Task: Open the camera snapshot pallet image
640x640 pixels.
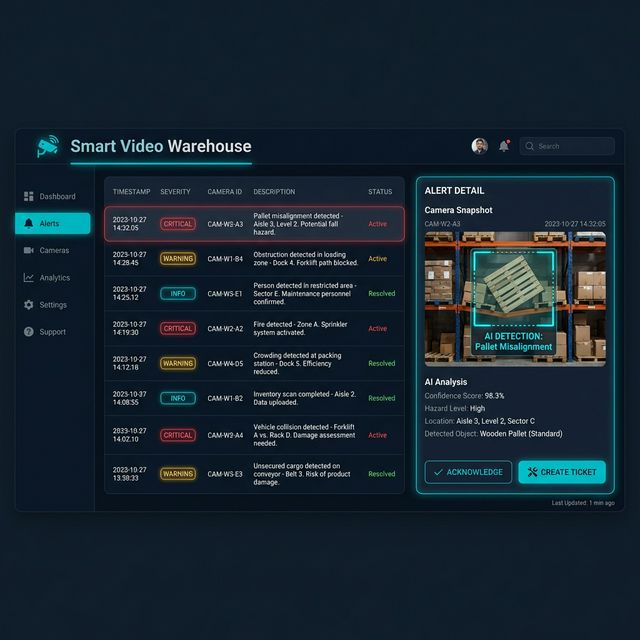Action: (x=515, y=299)
